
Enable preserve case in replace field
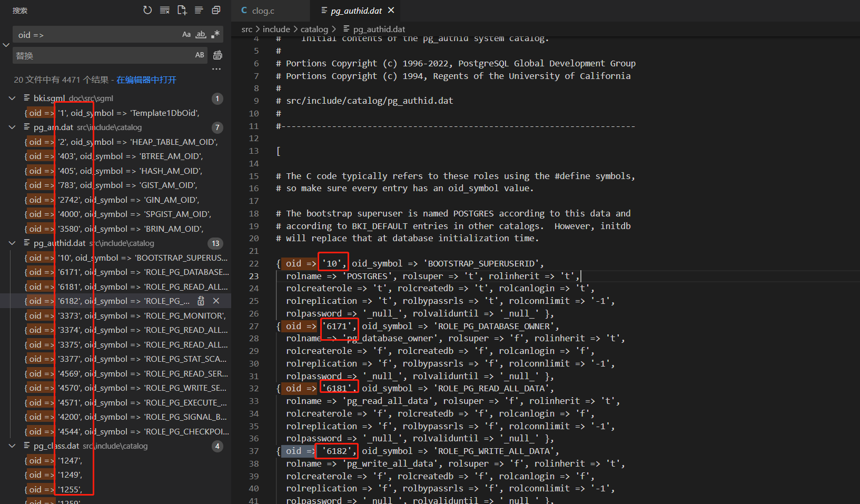coord(199,55)
